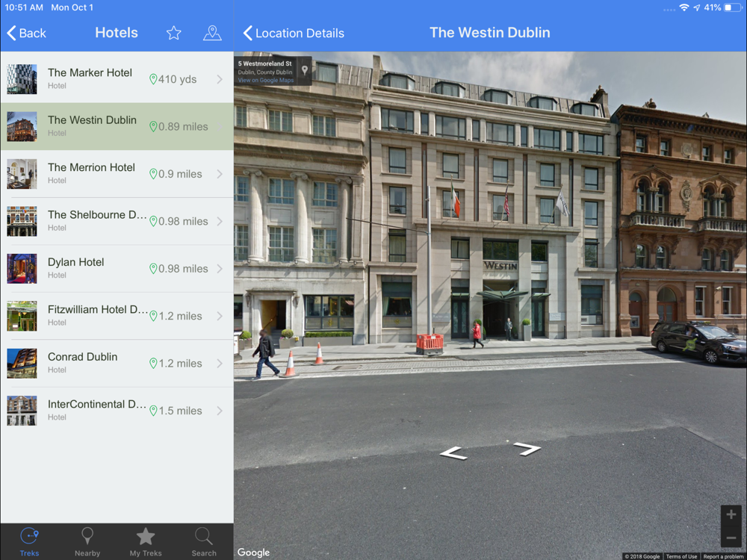The image size is (747, 560).
Task: Open InterContinental hotel entry
Action: pos(117,411)
